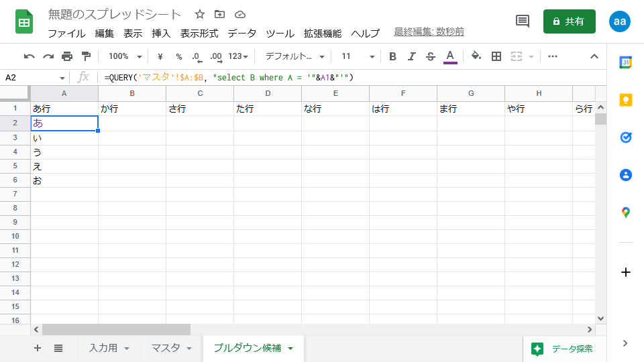Increase decimal places icon

[x=216, y=56]
